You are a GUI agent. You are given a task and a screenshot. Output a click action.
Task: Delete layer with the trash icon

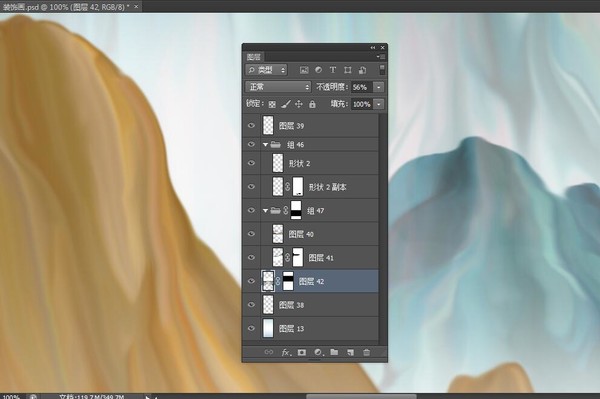pyautogui.click(x=367, y=352)
